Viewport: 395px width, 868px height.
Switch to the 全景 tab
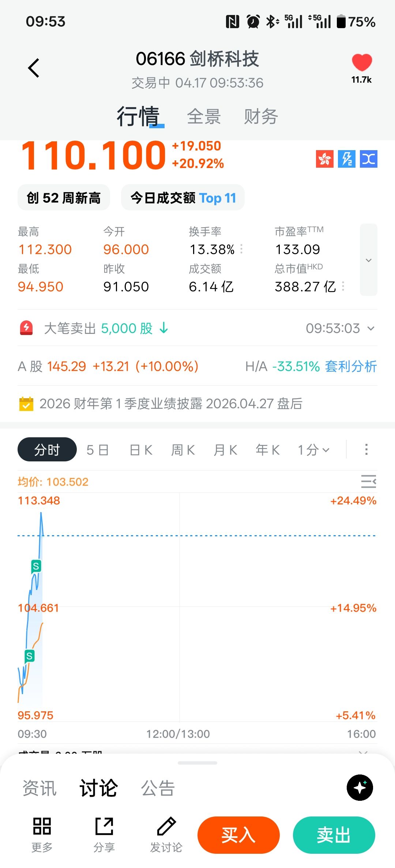204,117
